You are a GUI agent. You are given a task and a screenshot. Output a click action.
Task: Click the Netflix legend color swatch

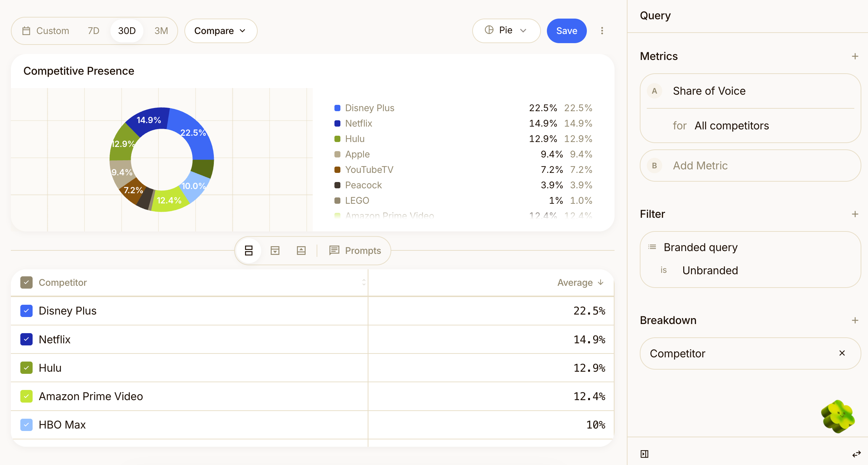pyautogui.click(x=337, y=123)
